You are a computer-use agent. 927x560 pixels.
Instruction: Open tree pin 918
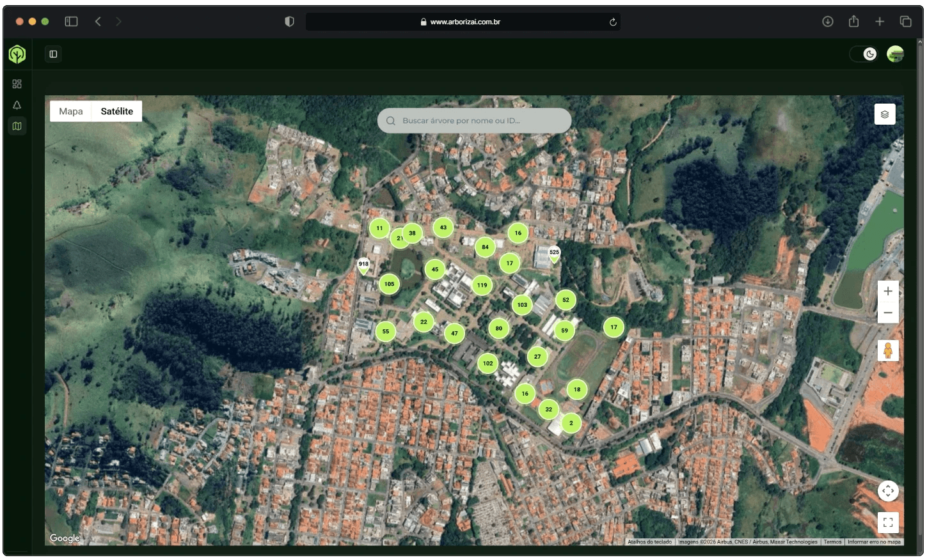click(x=363, y=267)
